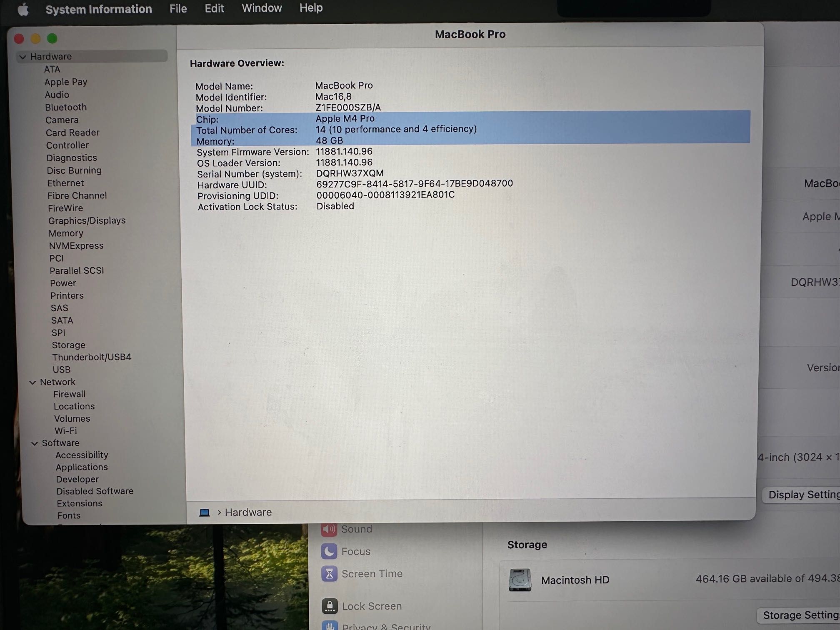Click the Macintosh HD drive icon
The image size is (840, 630).
pos(520,580)
